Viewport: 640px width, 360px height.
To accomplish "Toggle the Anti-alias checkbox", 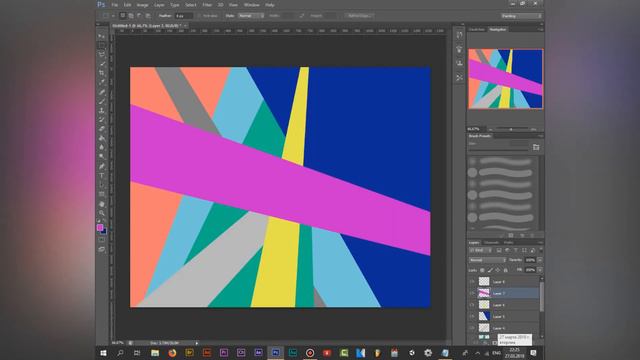I will (x=200, y=16).
